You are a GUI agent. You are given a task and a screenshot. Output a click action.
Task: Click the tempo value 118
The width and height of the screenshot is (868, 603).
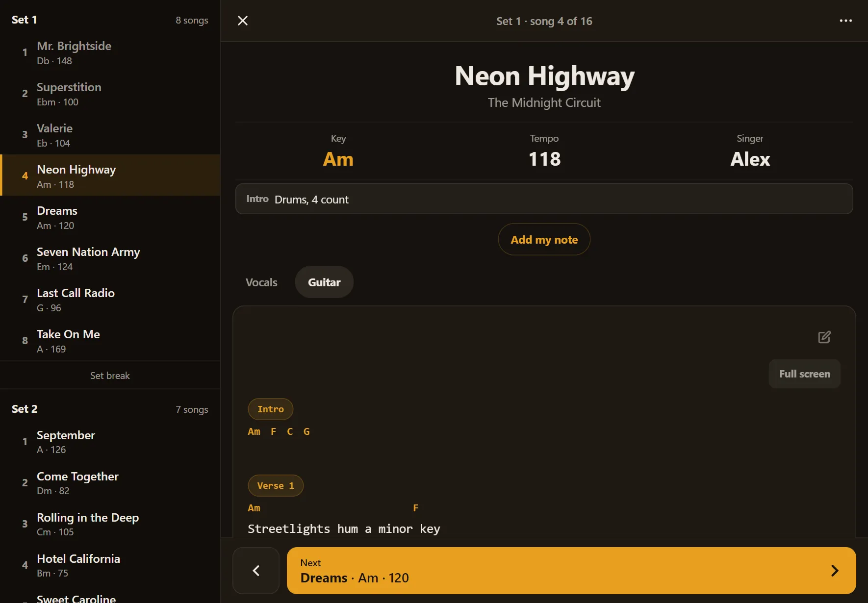tap(544, 159)
